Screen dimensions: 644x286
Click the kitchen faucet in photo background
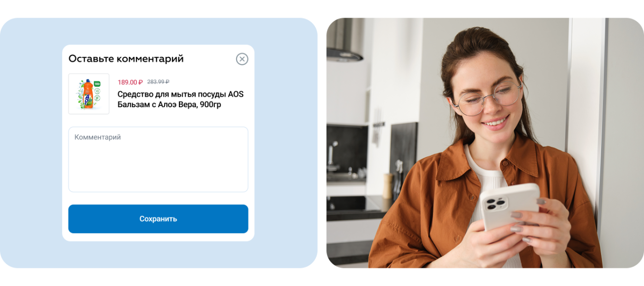[332, 153]
